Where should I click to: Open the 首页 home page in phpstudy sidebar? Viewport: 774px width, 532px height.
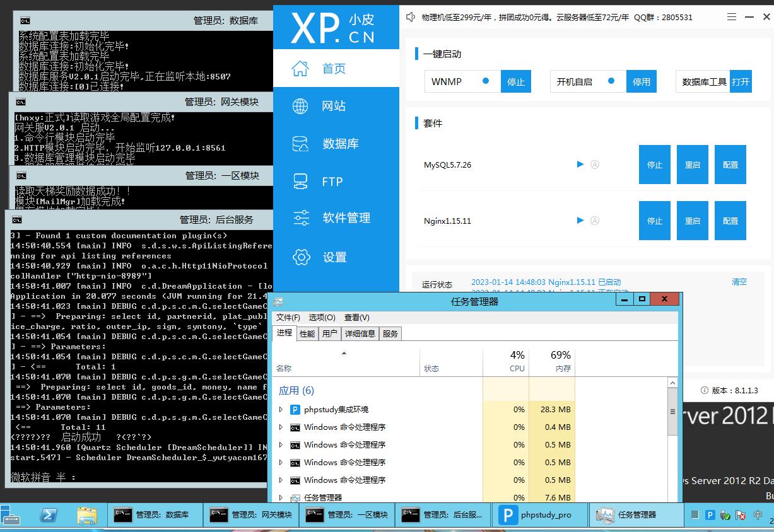tap(336, 69)
